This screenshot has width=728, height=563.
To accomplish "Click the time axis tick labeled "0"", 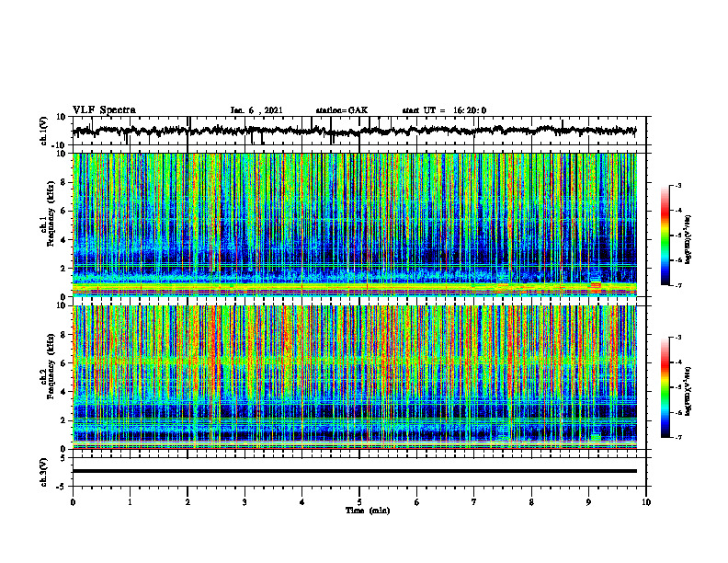I will [73, 502].
